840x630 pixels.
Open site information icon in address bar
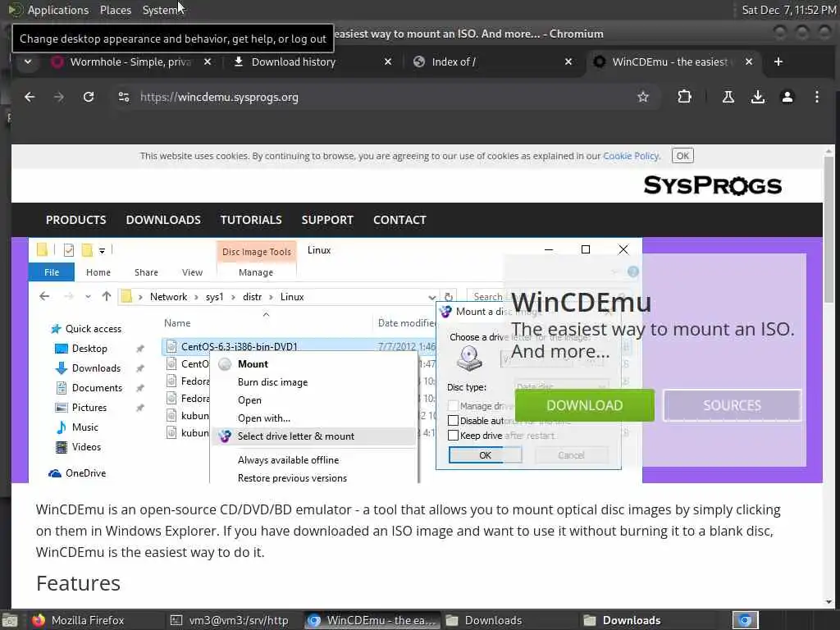124,97
